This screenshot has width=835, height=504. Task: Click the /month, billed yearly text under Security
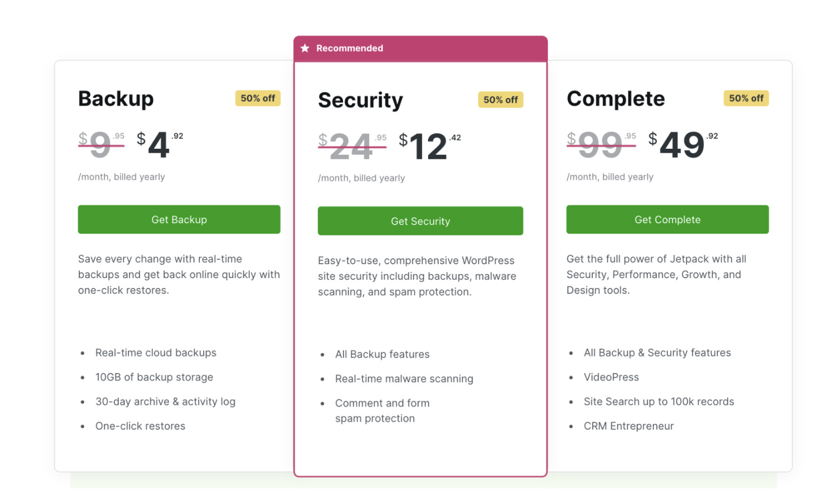[x=361, y=178]
